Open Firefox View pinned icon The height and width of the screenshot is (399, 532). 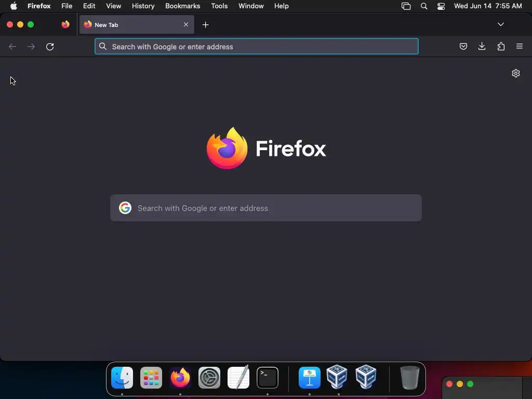[65, 24]
